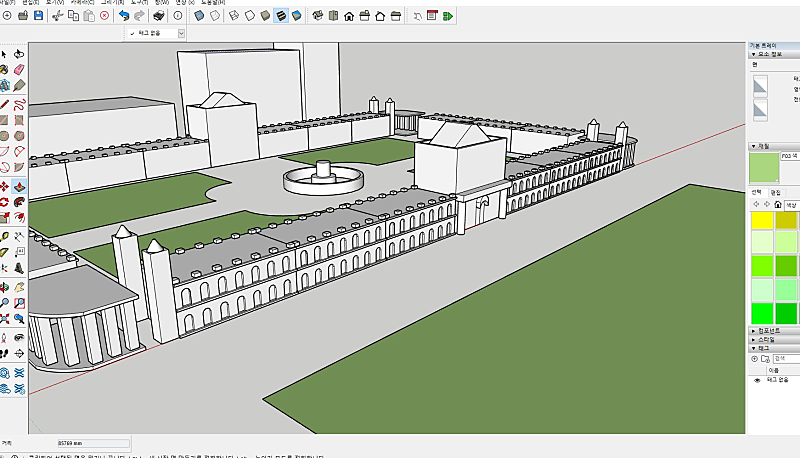Select the Paint Bucket tool

pos(4,70)
